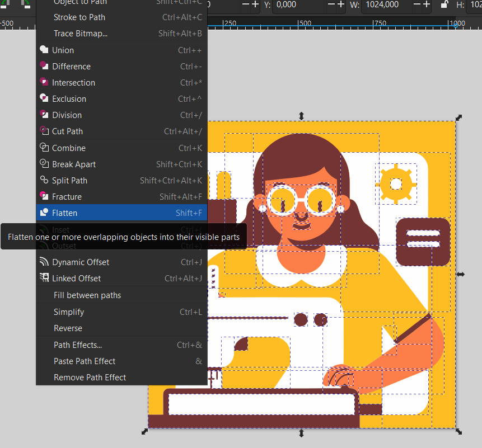The height and width of the screenshot is (448, 482).
Task: Decrease Y value with minus button
Action: click(x=331, y=4)
